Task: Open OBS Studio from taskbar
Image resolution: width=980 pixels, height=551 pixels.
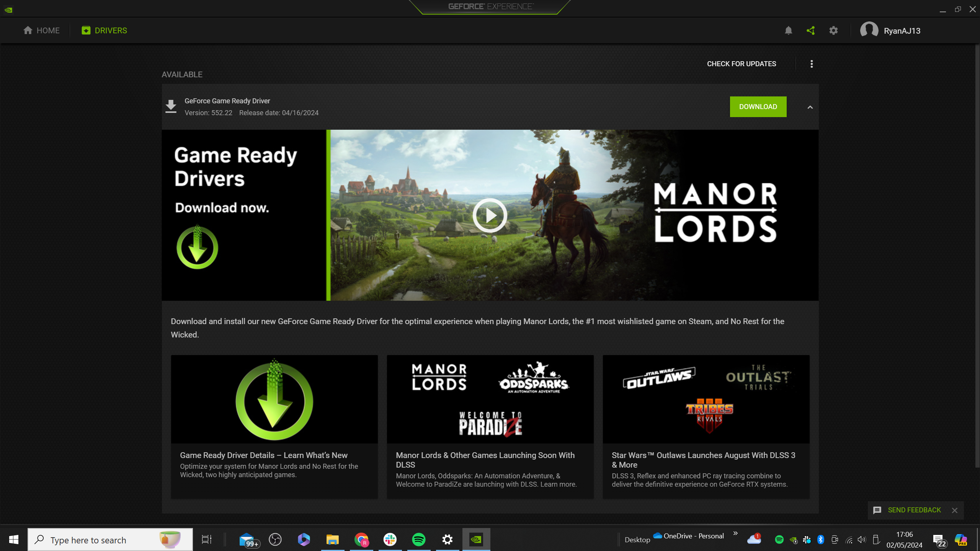Action: (x=275, y=540)
